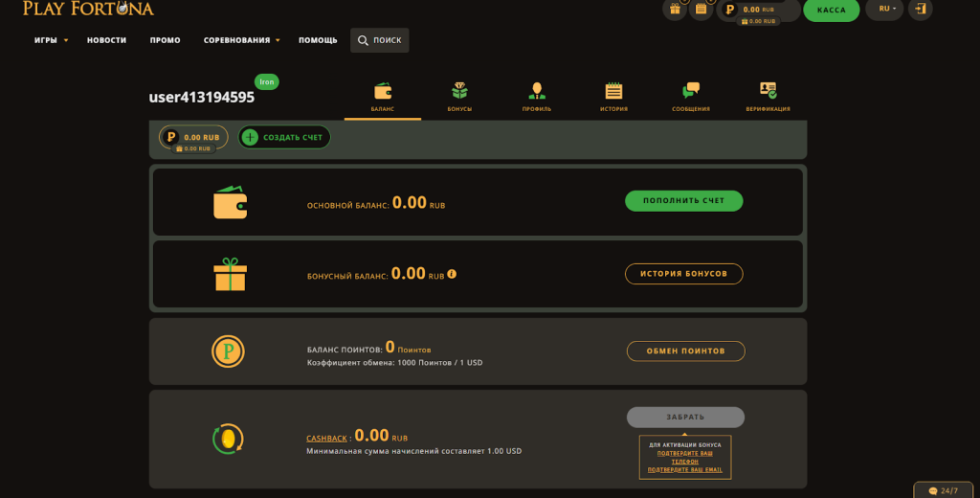Click the Создать счет button
Viewport: 980px width, 498px height.
(x=284, y=137)
